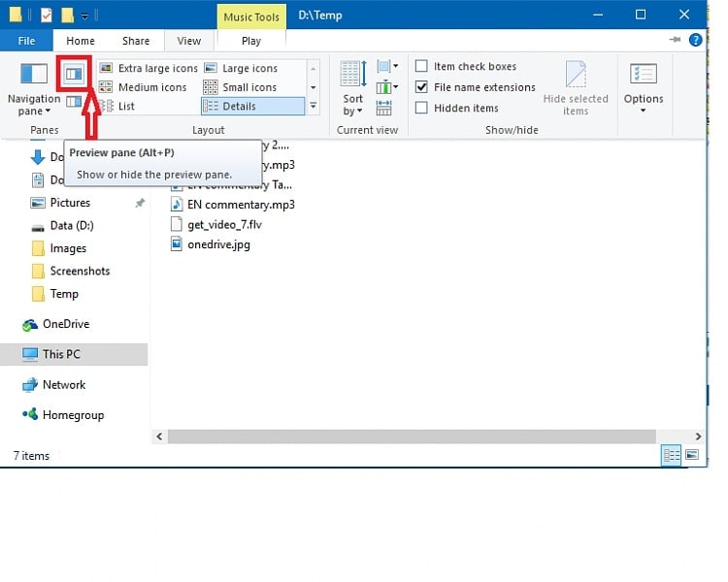Toggle the Details pane button
This screenshot has width=728, height=582.
[74, 101]
